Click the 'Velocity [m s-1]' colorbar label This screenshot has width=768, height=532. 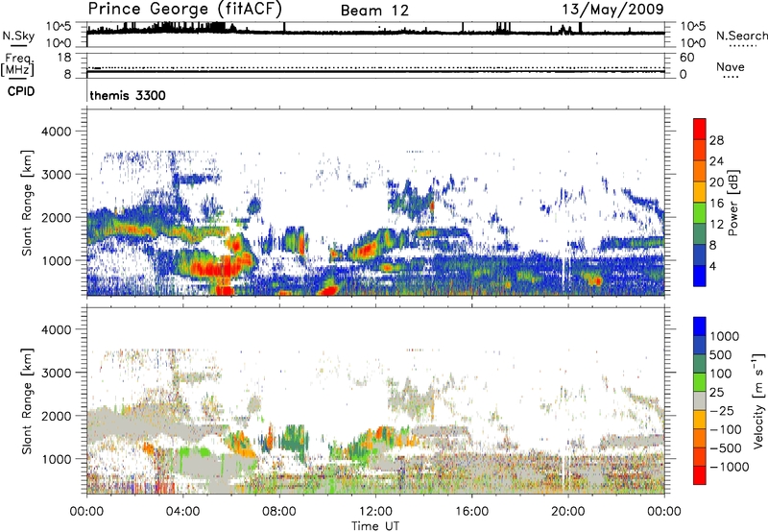point(758,400)
